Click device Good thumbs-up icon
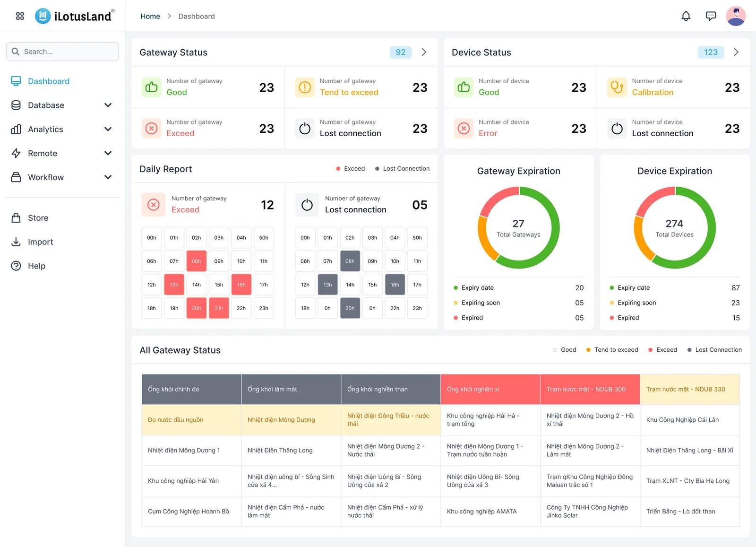The image size is (756, 547). coord(464,87)
